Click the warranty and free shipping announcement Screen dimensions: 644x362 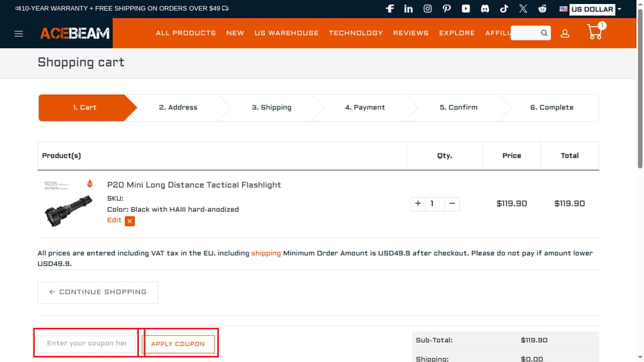point(122,8)
